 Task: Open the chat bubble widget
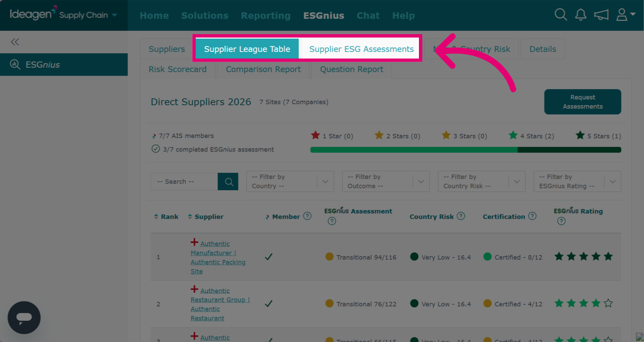(x=24, y=317)
